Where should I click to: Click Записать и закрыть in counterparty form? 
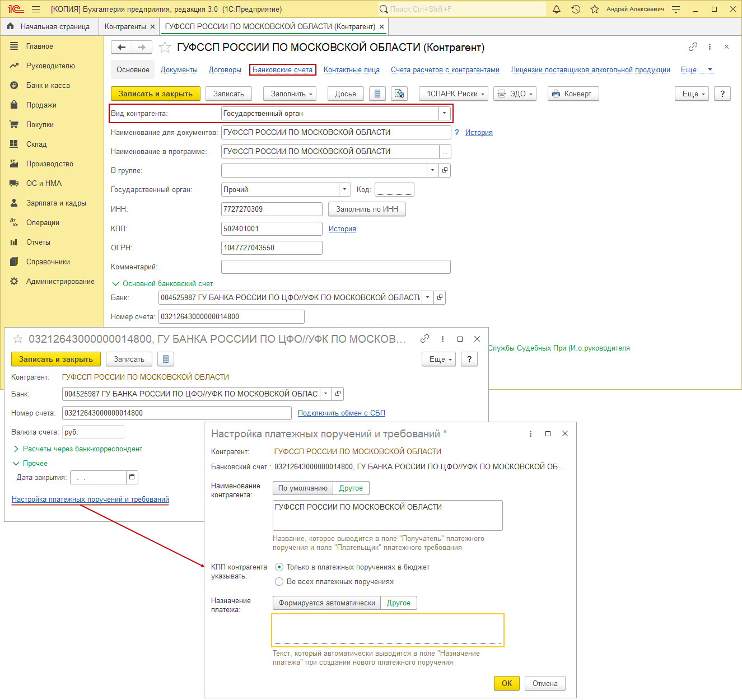[156, 94]
